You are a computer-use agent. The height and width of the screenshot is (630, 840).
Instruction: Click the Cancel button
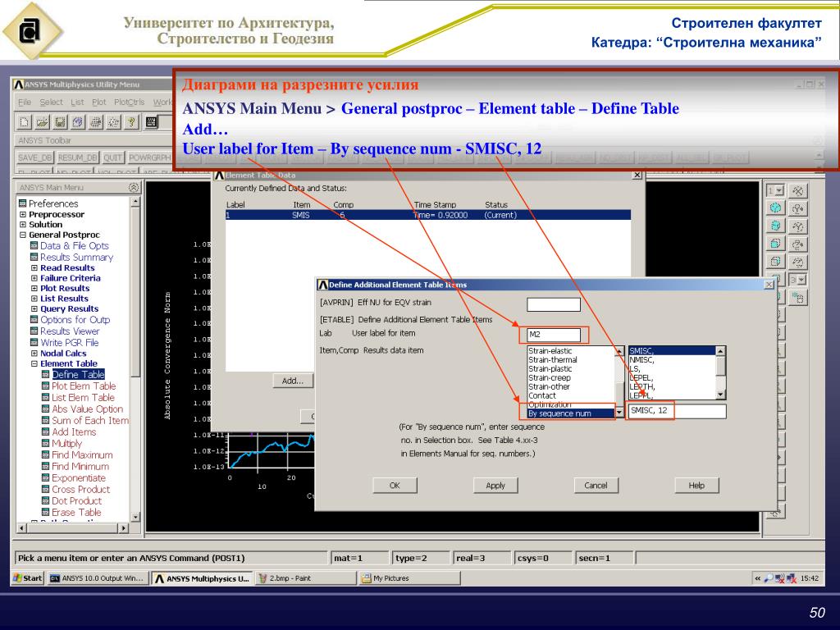(596, 486)
